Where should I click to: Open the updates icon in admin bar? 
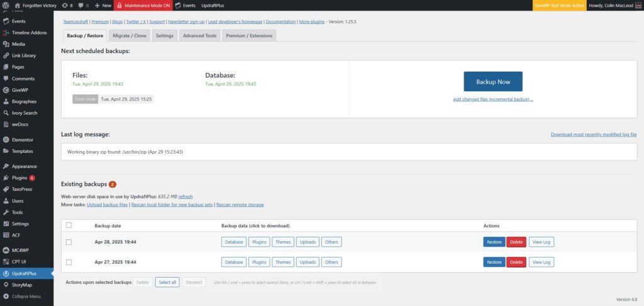click(64, 5)
